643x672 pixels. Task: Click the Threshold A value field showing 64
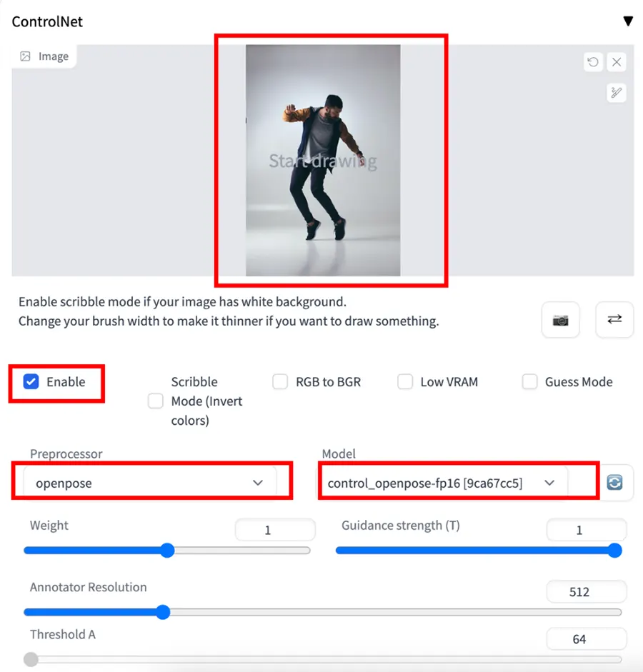click(587, 639)
